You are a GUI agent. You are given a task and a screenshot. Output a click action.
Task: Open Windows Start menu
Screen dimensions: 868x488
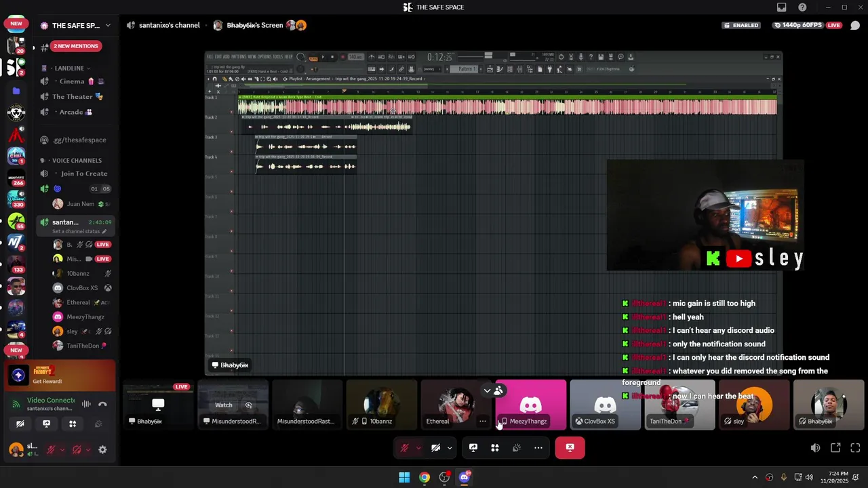(404, 477)
